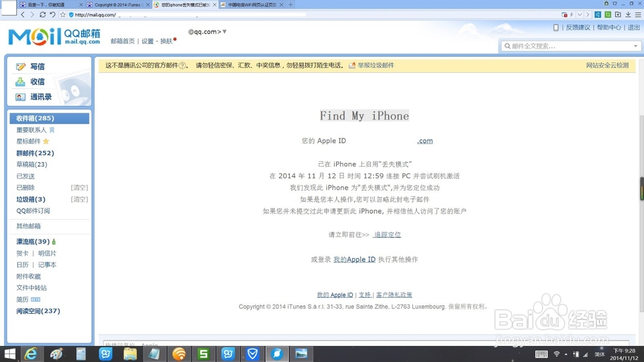Click the 客户隐私政策 footer link
Screen dimensions: 644x362
coord(394,294)
